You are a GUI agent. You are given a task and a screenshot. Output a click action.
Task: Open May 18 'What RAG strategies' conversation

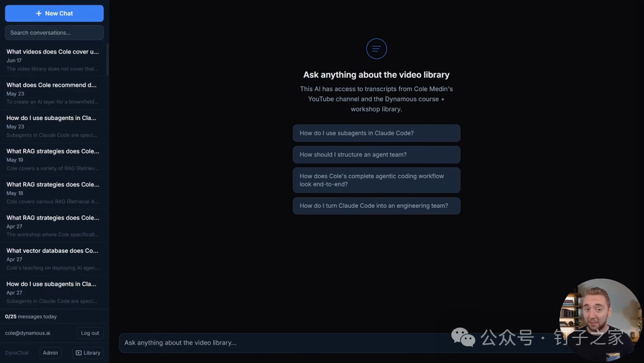(x=54, y=193)
